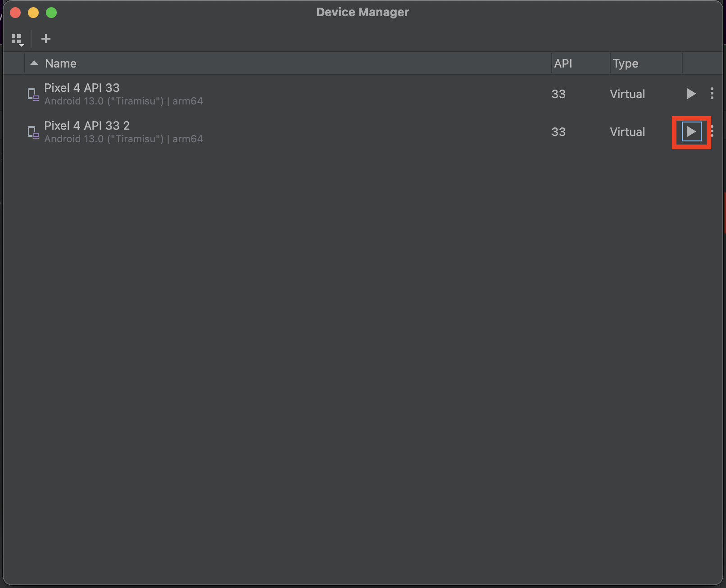Sort devices by Type column header
The image size is (726, 588).
625,63
